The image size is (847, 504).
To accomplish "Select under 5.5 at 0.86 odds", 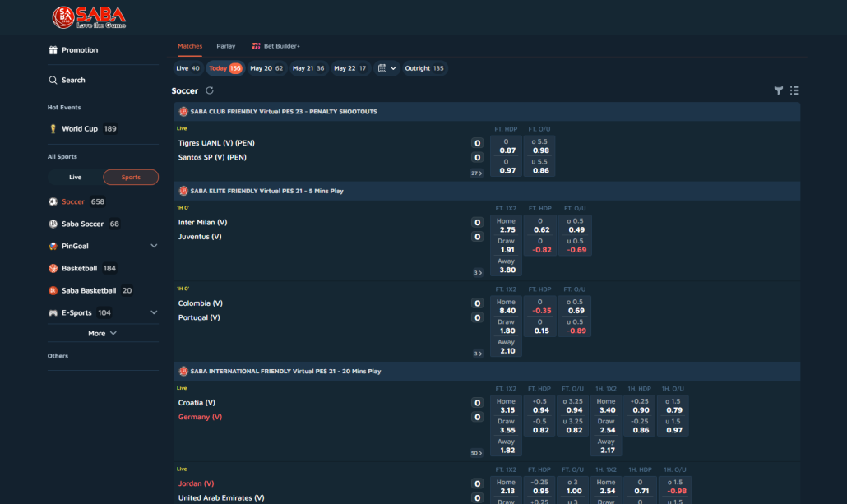I will pyautogui.click(x=539, y=166).
